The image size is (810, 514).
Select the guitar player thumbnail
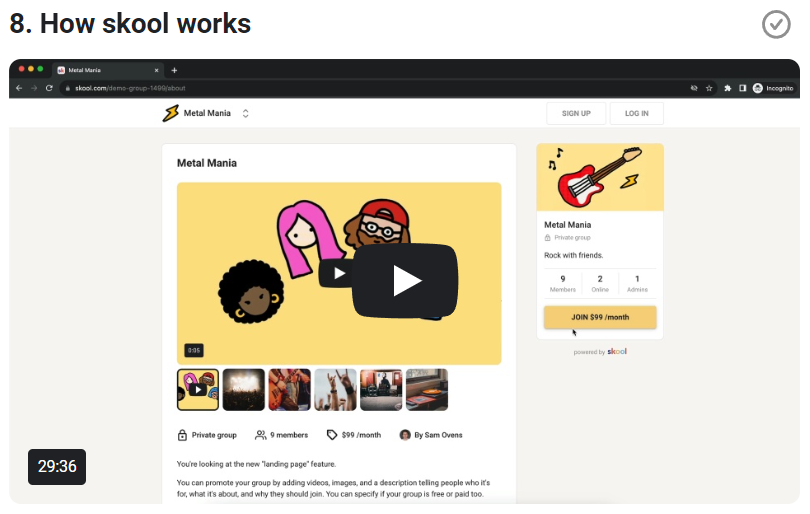(x=289, y=390)
